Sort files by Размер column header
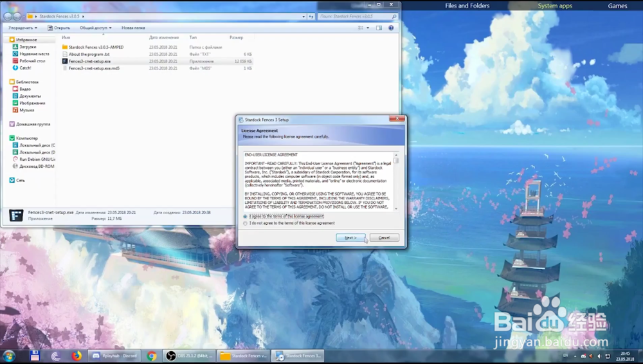 pyautogui.click(x=236, y=37)
